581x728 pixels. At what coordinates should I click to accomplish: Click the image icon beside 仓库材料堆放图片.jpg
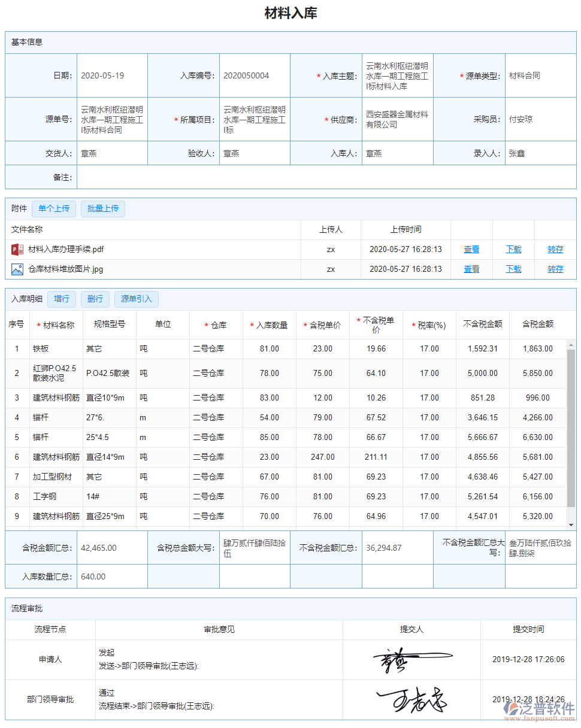pyautogui.click(x=17, y=269)
